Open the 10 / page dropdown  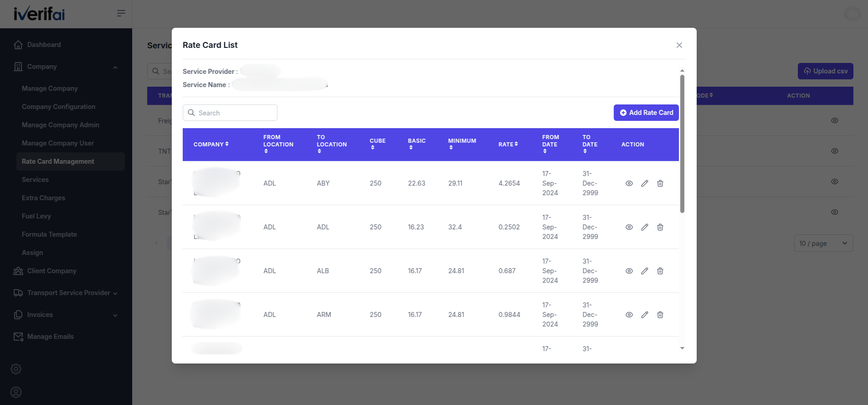823,244
